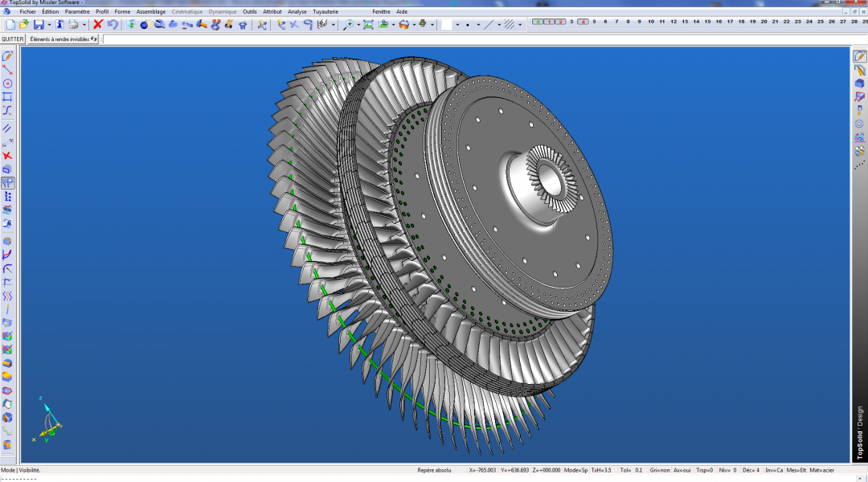This screenshot has width=868, height=482.
Task: Open the dropdown arrow next to the save icon
Action: pyautogui.click(x=49, y=24)
